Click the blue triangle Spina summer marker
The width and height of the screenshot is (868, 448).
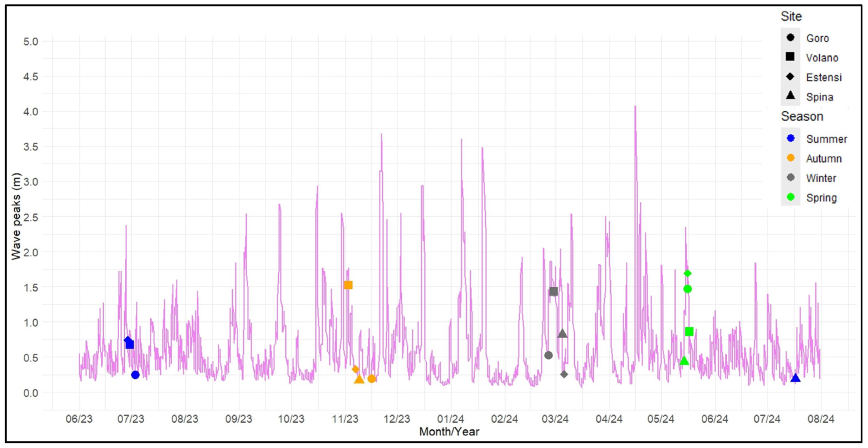(795, 378)
